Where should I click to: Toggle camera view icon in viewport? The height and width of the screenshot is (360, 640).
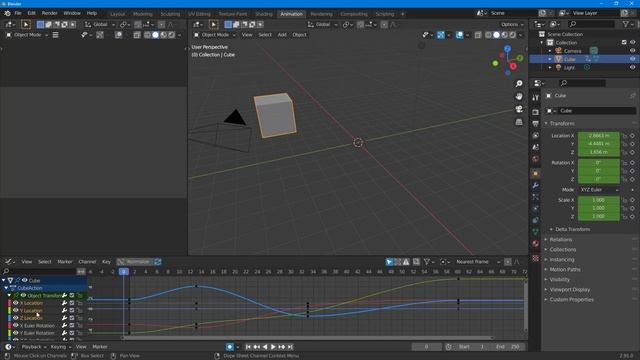[519, 109]
